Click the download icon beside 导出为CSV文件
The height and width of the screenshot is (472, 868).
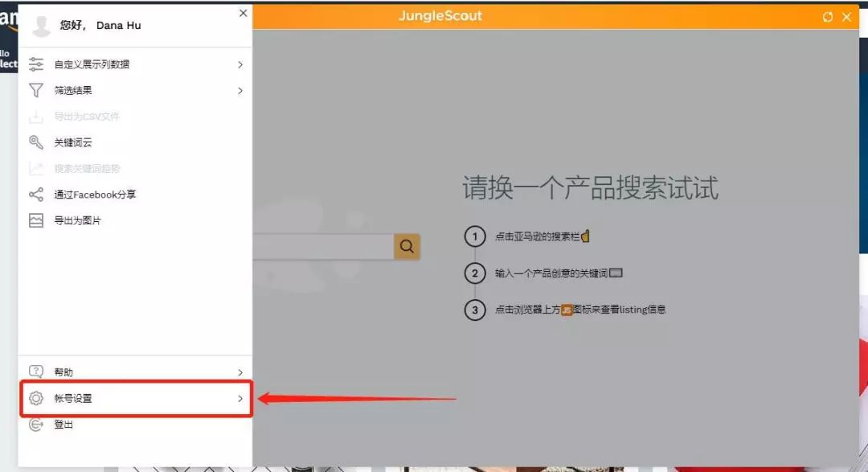[36, 117]
